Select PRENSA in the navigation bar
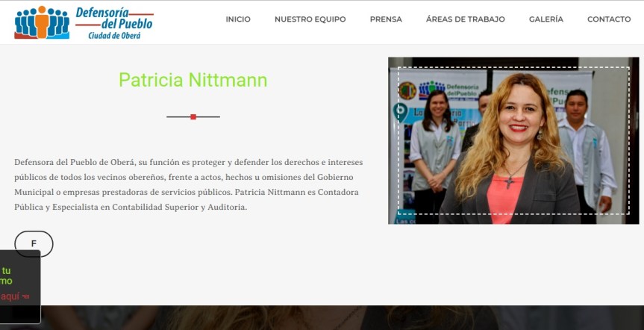 pos(386,19)
